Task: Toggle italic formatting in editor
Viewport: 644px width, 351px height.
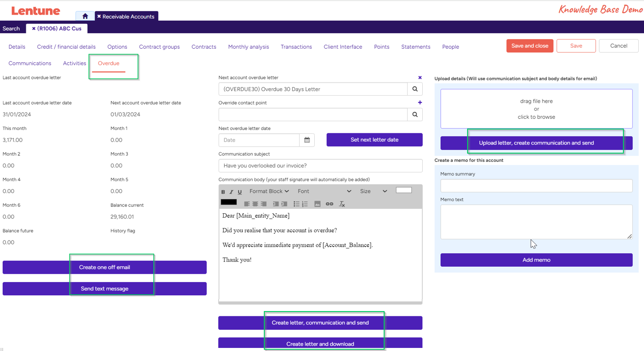Action: (231, 192)
